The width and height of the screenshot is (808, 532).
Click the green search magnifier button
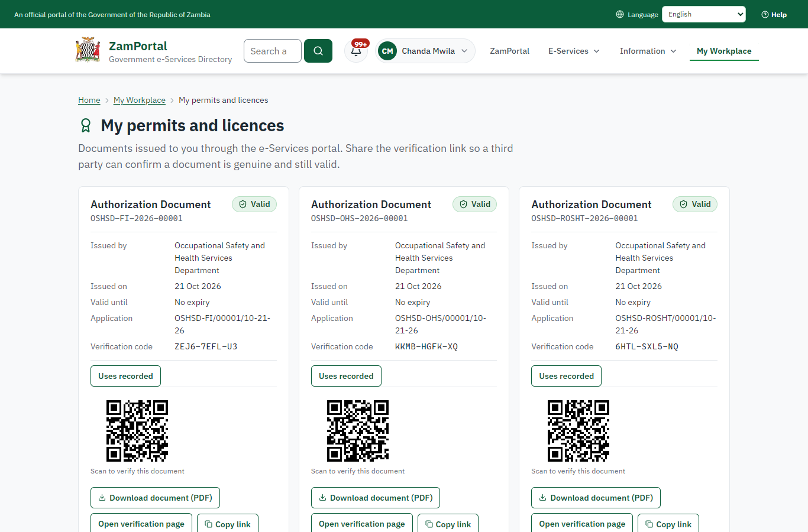(x=318, y=51)
